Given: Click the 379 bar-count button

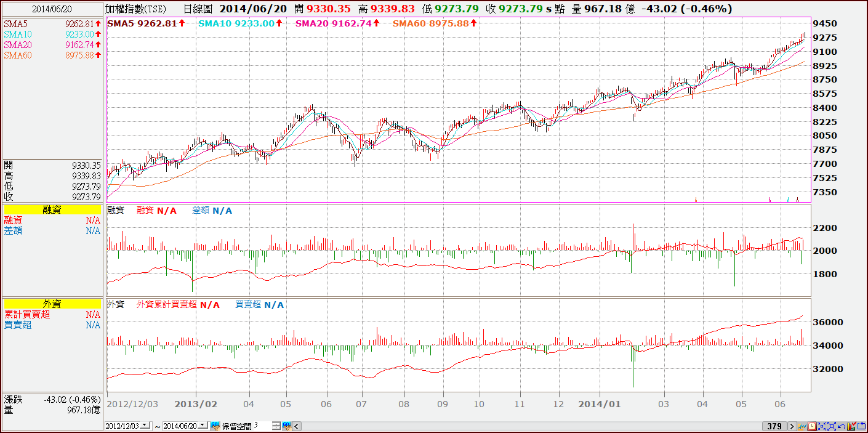Looking at the screenshot, I should click(x=774, y=426).
